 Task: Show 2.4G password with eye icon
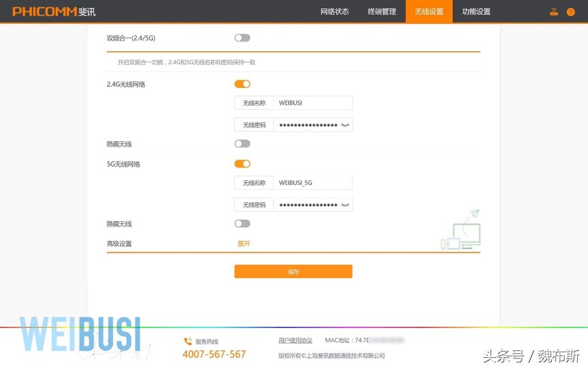[x=345, y=125]
